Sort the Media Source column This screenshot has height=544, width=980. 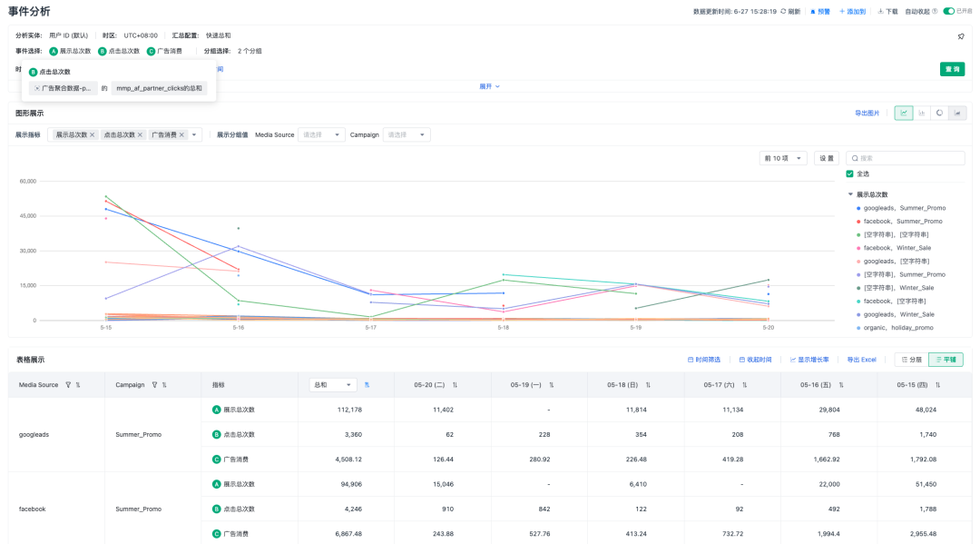78,385
